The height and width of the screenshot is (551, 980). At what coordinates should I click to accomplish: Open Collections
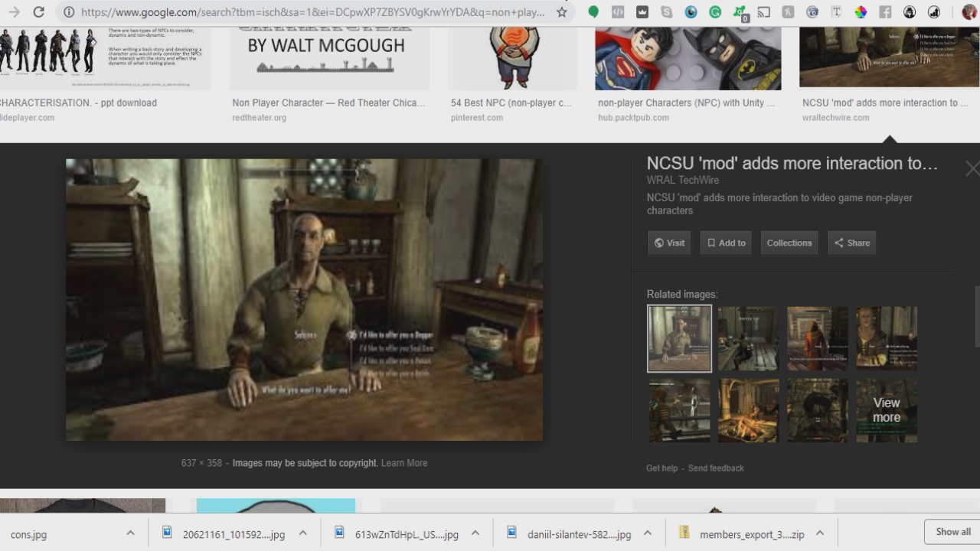789,243
